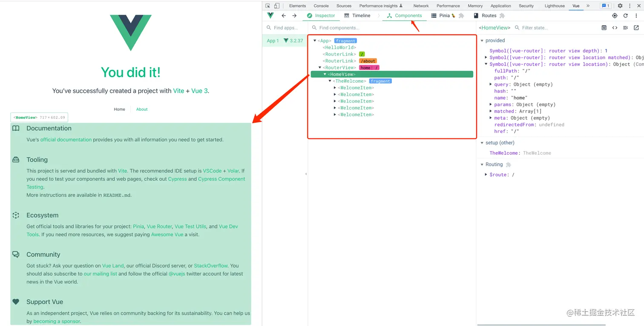Viewport: 644px width, 326px height.
Task: Follow the Vue Router link in Ecosystem
Action: tap(159, 227)
